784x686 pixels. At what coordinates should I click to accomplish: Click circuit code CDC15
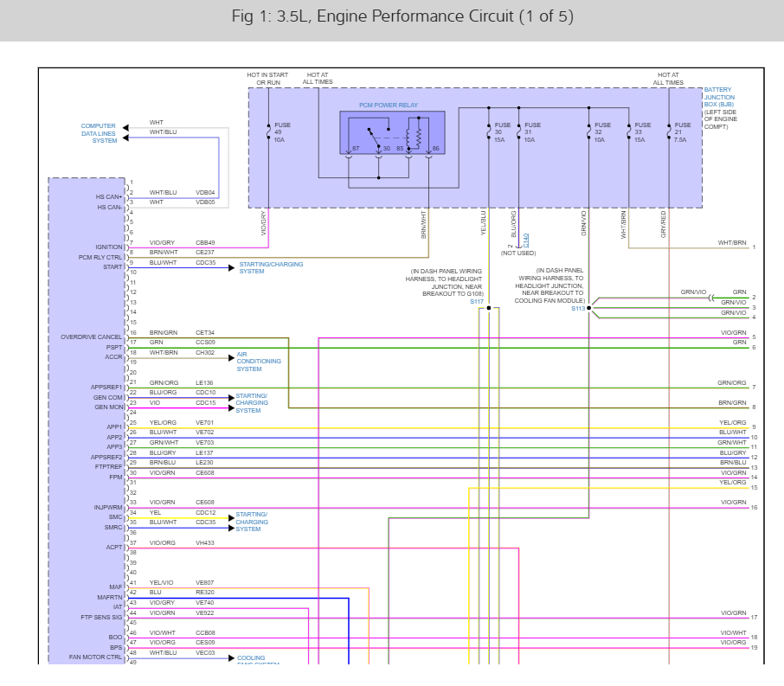point(205,402)
